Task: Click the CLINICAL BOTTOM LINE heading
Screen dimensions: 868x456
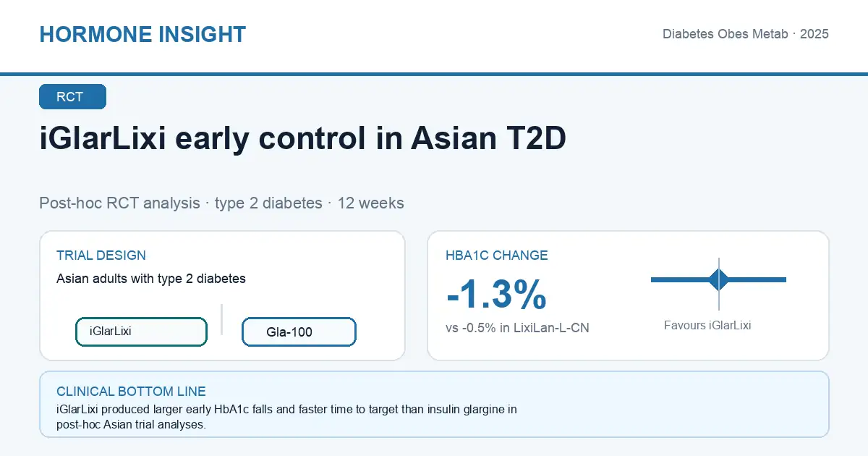Action: (x=131, y=392)
